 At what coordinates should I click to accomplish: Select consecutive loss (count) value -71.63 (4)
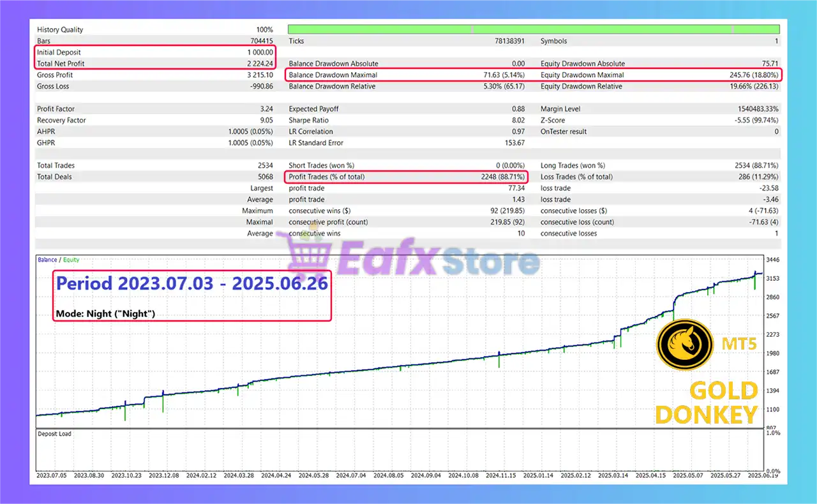tap(763, 222)
